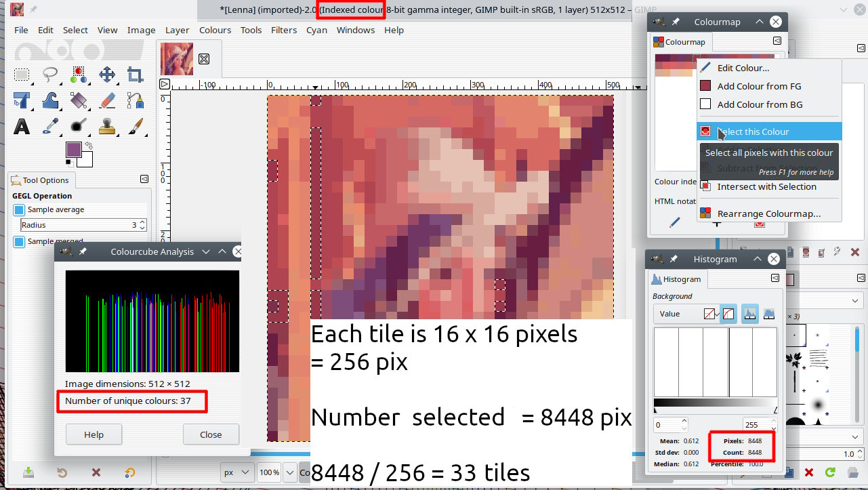Choose Add Colour from BG
Viewport: 868px width, 490px height.
pyautogui.click(x=769, y=104)
